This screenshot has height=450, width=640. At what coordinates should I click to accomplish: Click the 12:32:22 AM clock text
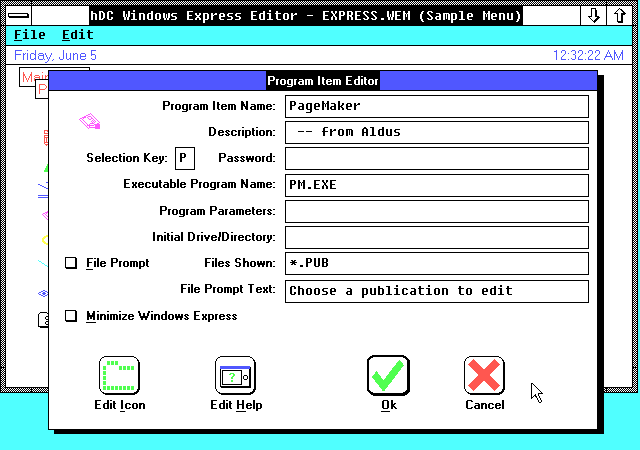[x=588, y=55]
